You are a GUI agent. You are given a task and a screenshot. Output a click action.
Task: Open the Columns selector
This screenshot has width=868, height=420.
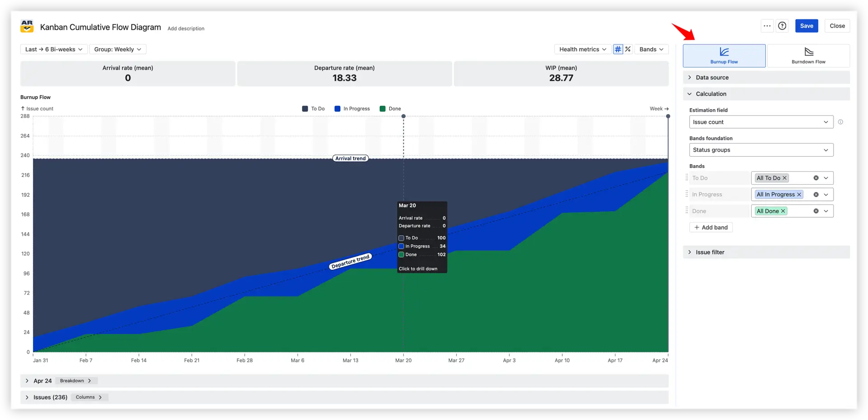pos(89,397)
